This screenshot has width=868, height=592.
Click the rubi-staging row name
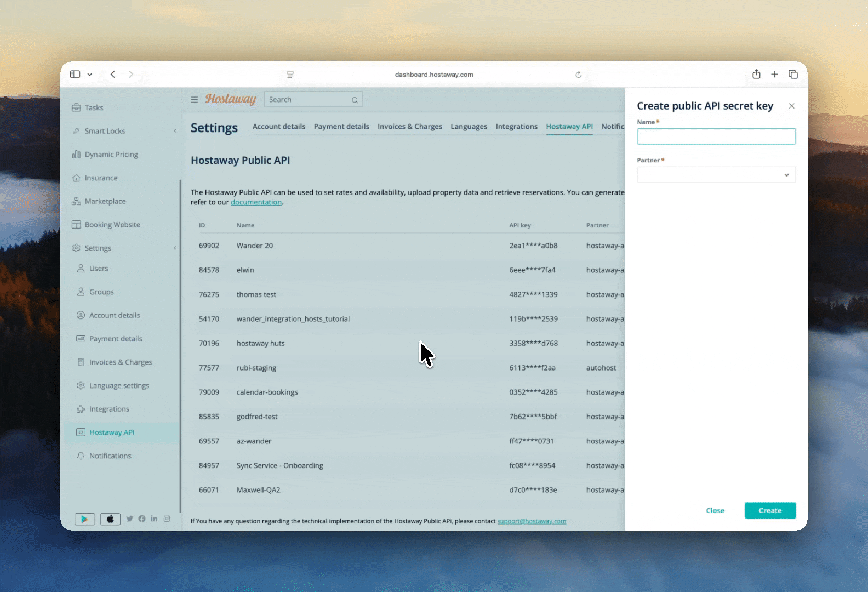click(256, 368)
